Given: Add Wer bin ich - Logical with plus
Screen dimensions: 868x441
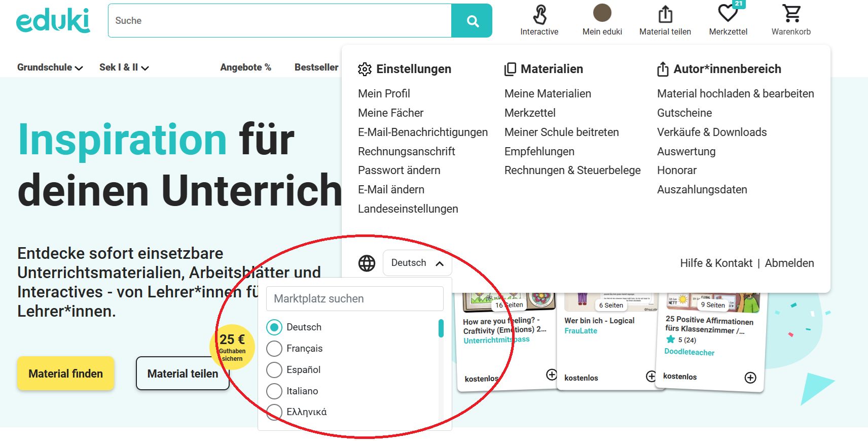Looking at the screenshot, I should click(651, 376).
